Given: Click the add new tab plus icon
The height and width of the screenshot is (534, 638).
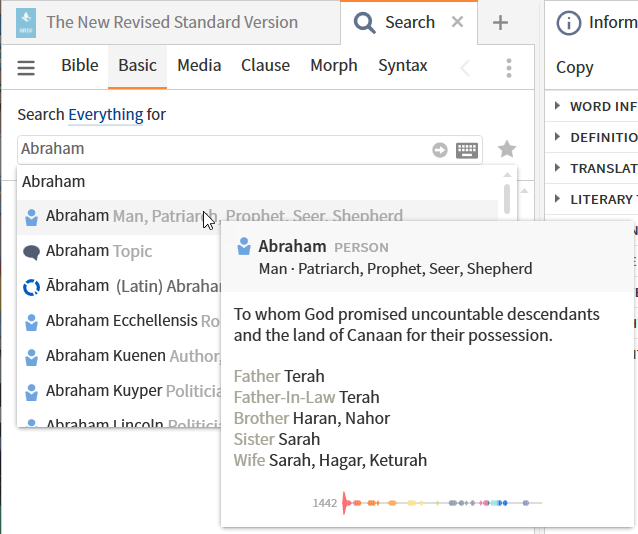Looking at the screenshot, I should click(501, 23).
